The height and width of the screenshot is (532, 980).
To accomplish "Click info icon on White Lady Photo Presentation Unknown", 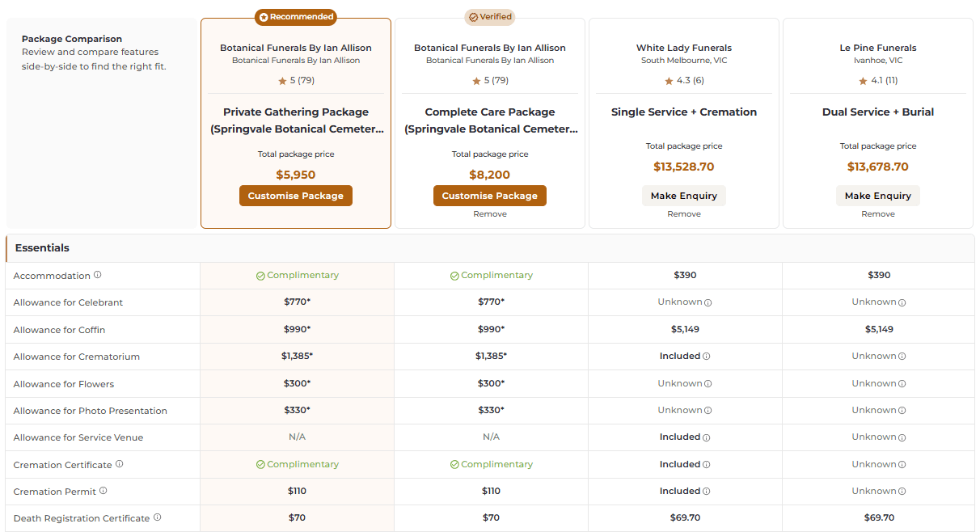I will point(708,411).
